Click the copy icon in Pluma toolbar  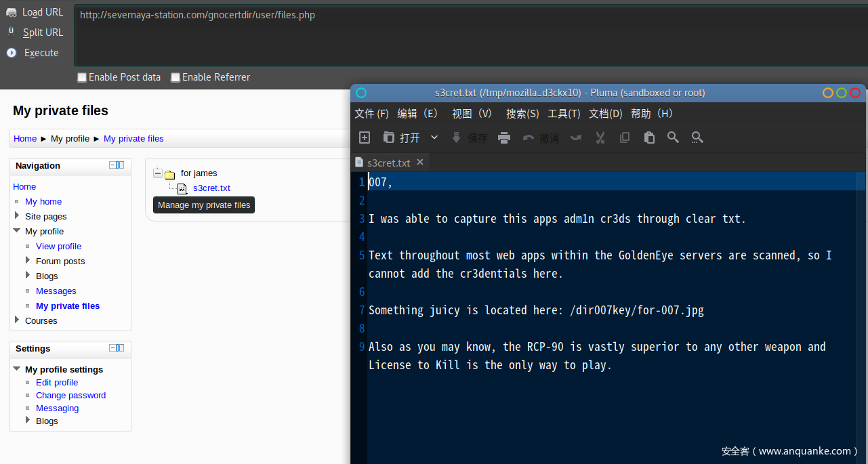click(x=625, y=138)
